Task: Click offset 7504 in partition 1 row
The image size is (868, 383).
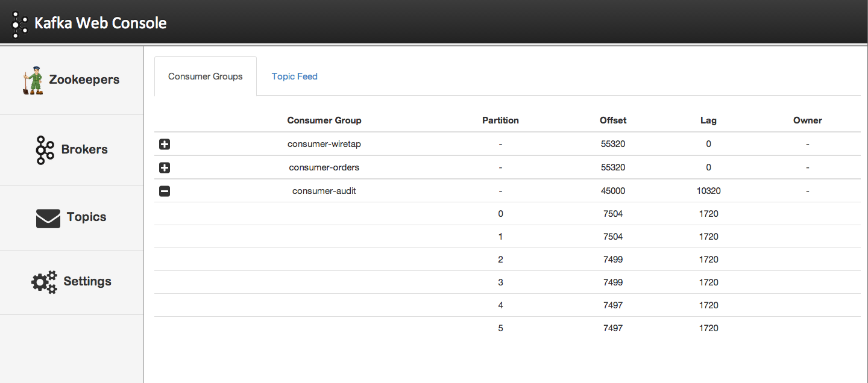Action: click(x=613, y=237)
